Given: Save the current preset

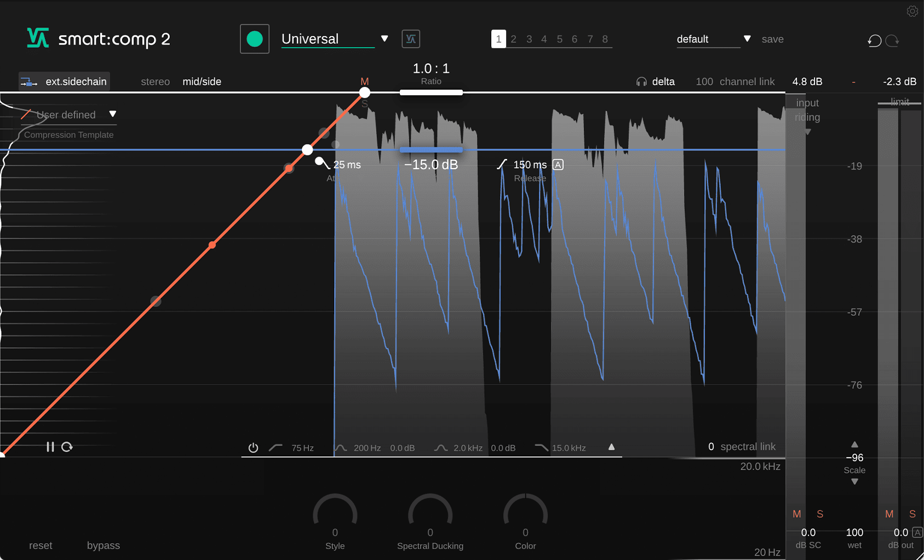Looking at the screenshot, I should coord(773,39).
